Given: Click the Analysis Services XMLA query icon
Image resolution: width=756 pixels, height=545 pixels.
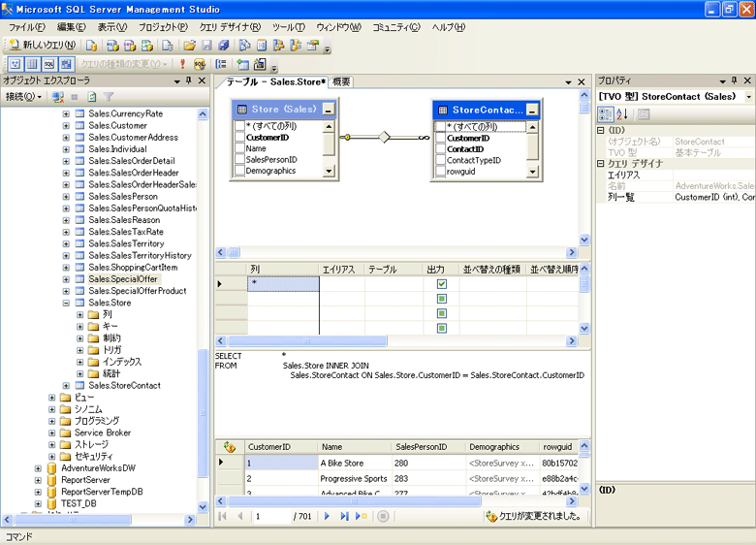Looking at the screenshot, I should pyautogui.click(x=147, y=46).
